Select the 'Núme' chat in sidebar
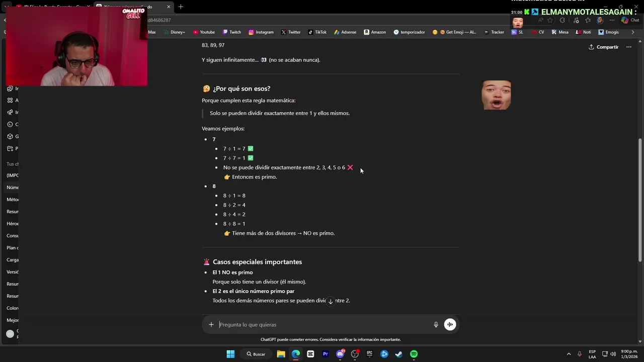 click(x=13, y=188)
